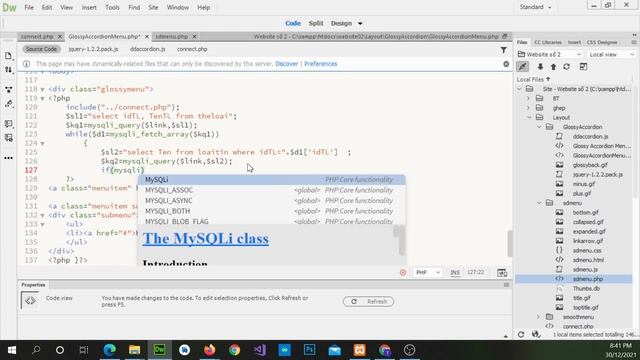Open the CC Libraries panel tab
The height and width of the screenshot is (360, 640).
(x=548, y=42)
